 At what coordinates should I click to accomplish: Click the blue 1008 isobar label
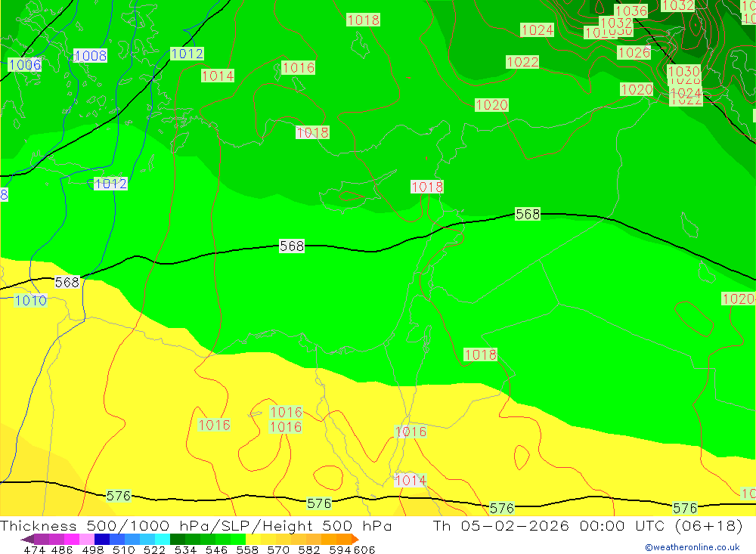click(x=91, y=55)
